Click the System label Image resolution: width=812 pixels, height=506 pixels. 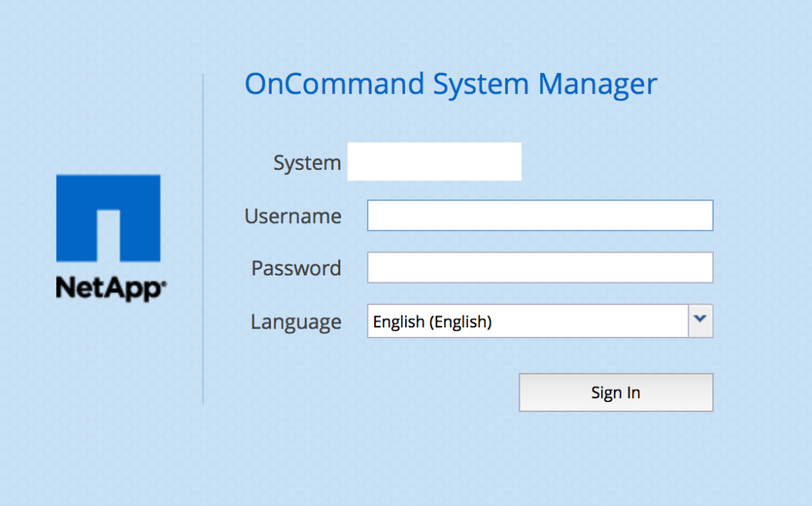[x=307, y=163]
